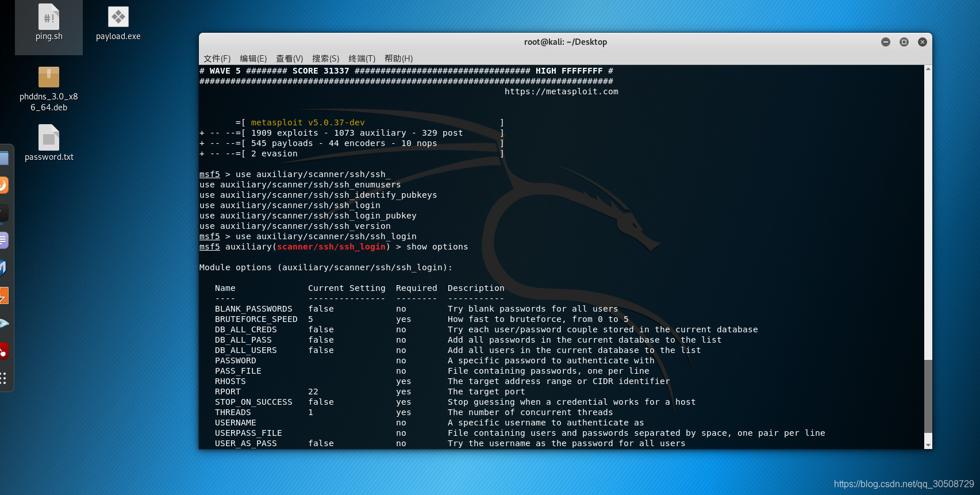Click the RHOSTS option name
This screenshot has width=980, height=495.
230,381
